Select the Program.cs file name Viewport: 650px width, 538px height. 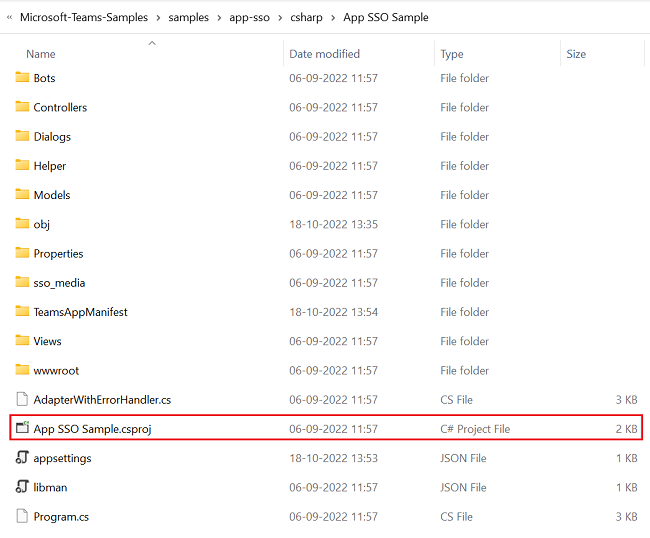coord(61,517)
